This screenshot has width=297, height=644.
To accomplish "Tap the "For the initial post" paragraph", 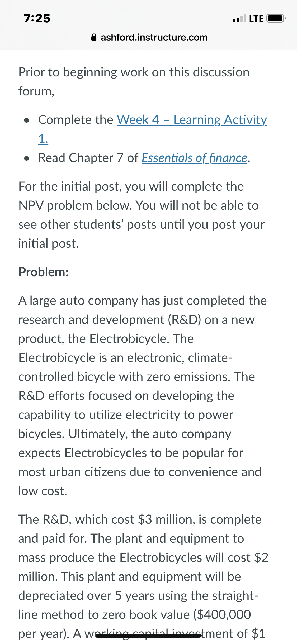I will [x=142, y=215].
